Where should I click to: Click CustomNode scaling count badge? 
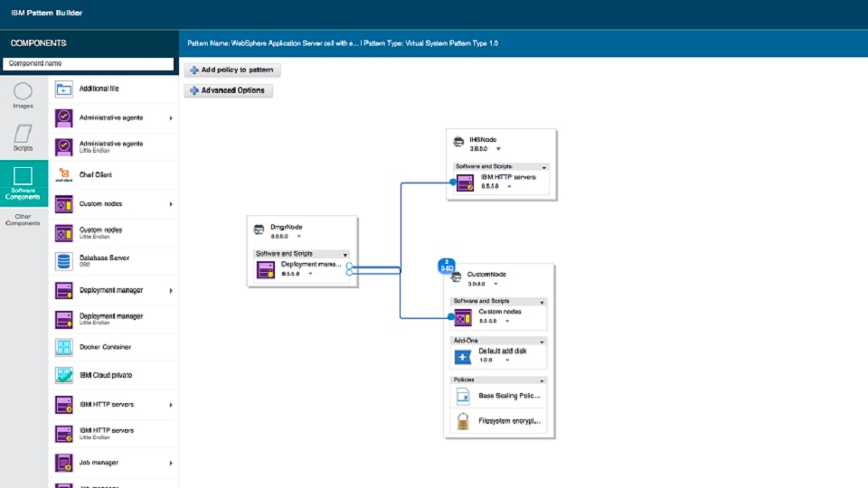pyautogui.click(x=446, y=265)
